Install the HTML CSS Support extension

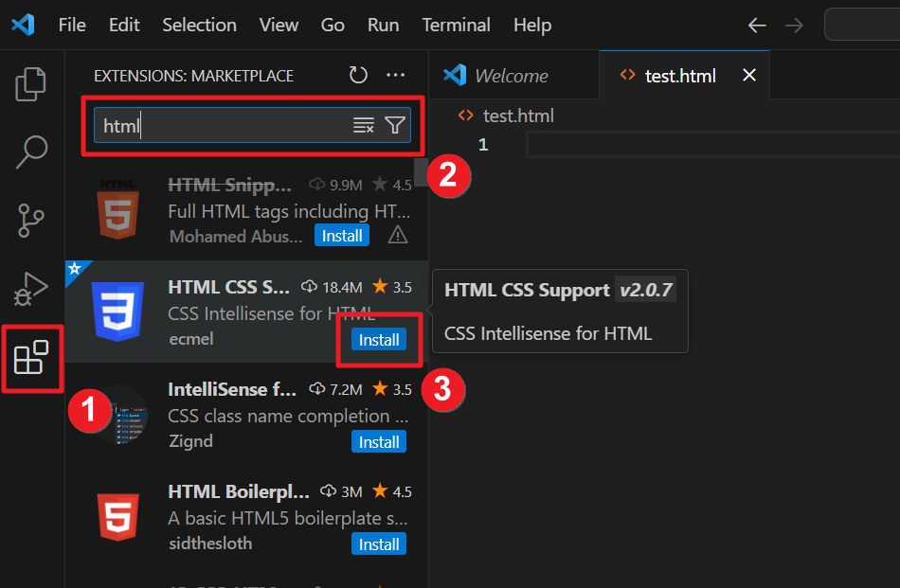point(379,340)
